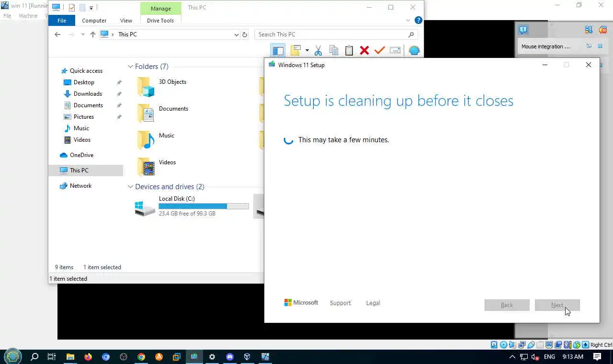The height and width of the screenshot is (364, 613).
Task: Click the blue shell icon in Explorer toolbar
Action: pyautogui.click(x=414, y=50)
